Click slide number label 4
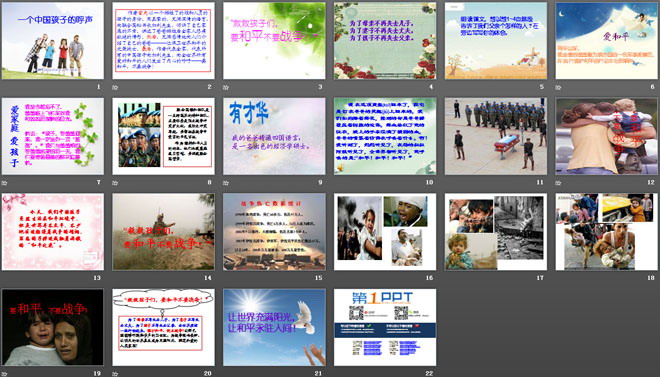This screenshot has height=377, width=660. point(431,87)
